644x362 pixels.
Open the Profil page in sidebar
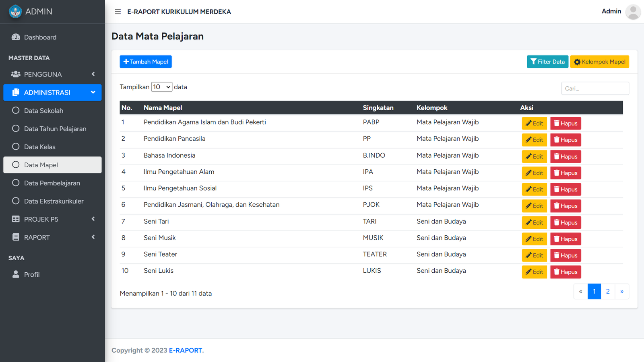pos(32,275)
